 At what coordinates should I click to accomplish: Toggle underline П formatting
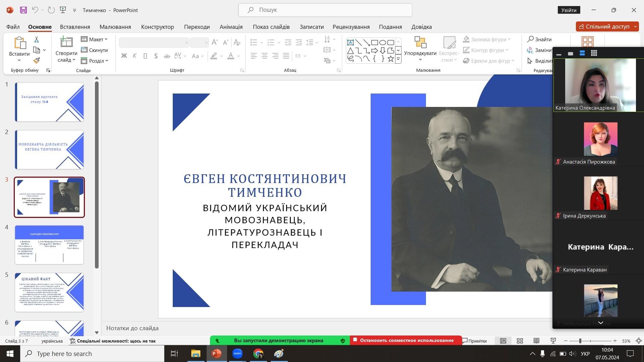[145, 56]
